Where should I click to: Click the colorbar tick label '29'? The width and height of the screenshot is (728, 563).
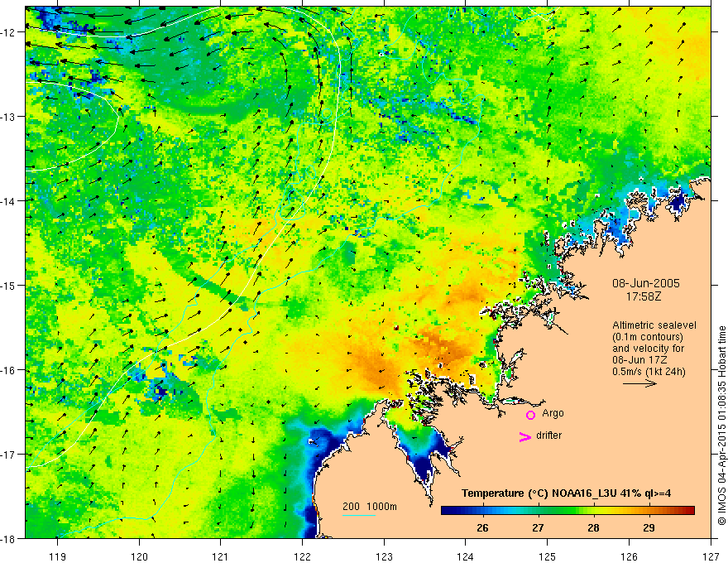(649, 527)
